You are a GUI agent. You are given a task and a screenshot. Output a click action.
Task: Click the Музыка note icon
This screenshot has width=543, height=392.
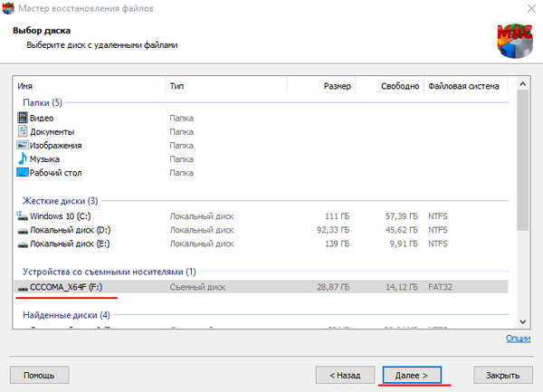pos(23,158)
